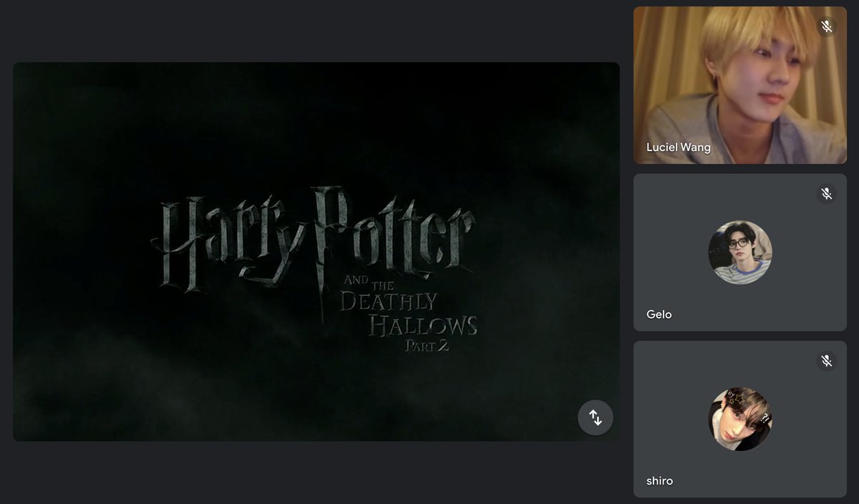The width and height of the screenshot is (859, 504).
Task: Click the 'Luciel Wang' name label
Action: point(679,147)
